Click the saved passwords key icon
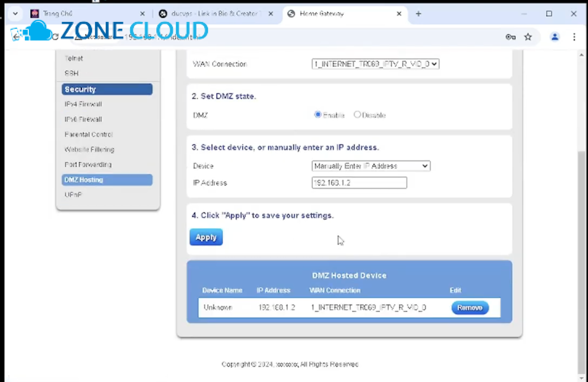The height and width of the screenshot is (382, 588). 510,37
